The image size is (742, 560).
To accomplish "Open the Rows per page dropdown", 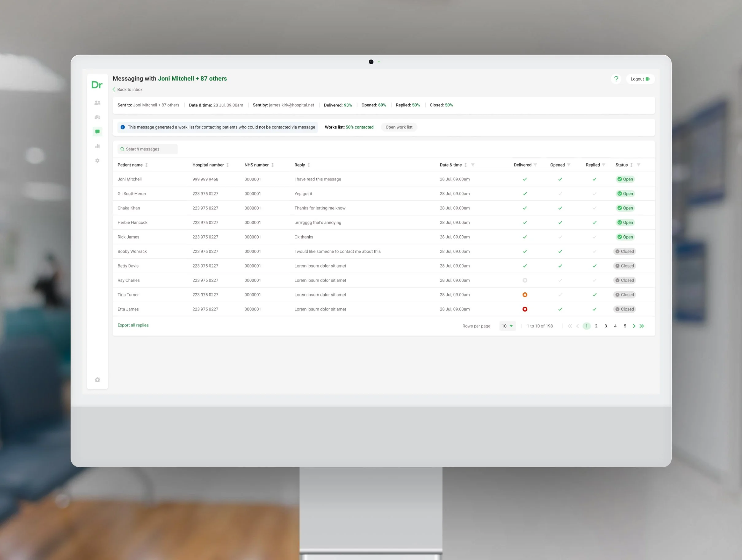I will click(x=507, y=326).
